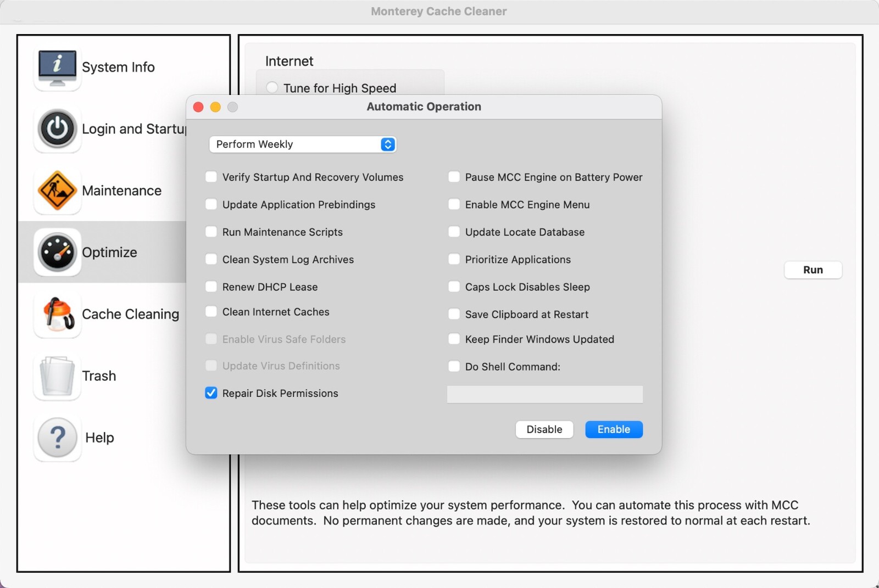Click the Monterey Cache Cleaner window title

click(x=438, y=11)
